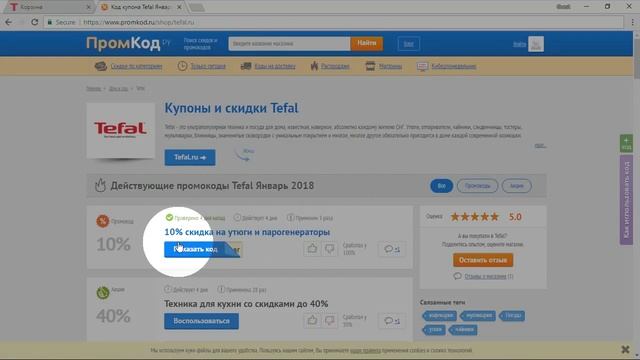Click the five-star rating
Viewport: 640px width, 360px height.
coord(474,217)
